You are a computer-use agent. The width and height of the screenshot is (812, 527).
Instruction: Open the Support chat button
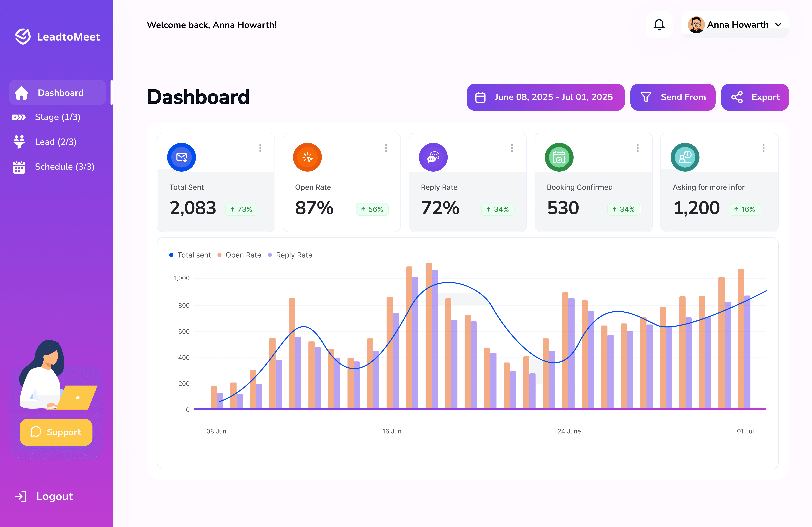pyautogui.click(x=56, y=432)
